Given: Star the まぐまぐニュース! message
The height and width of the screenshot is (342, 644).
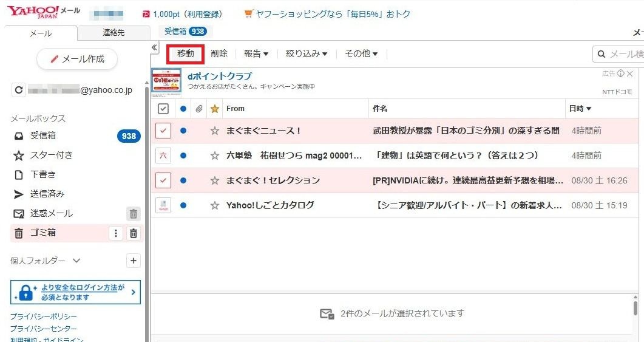Looking at the screenshot, I should 214,131.
